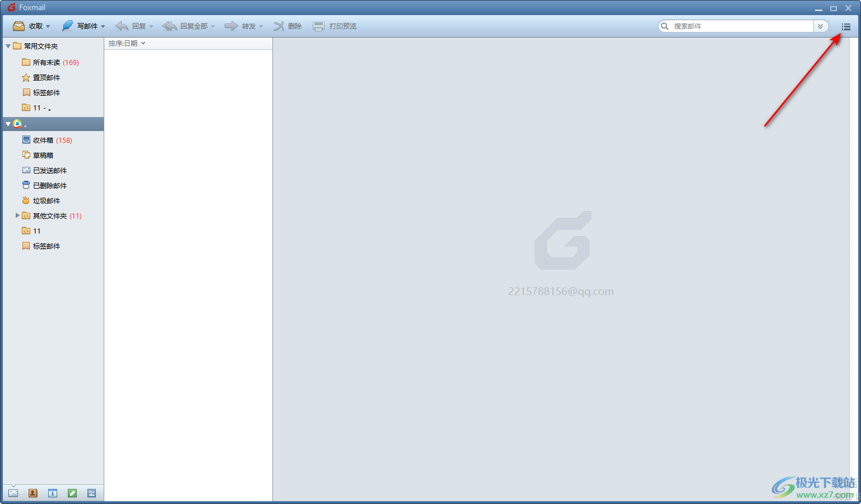Click the search magnifier icon
861x504 pixels.
click(665, 26)
